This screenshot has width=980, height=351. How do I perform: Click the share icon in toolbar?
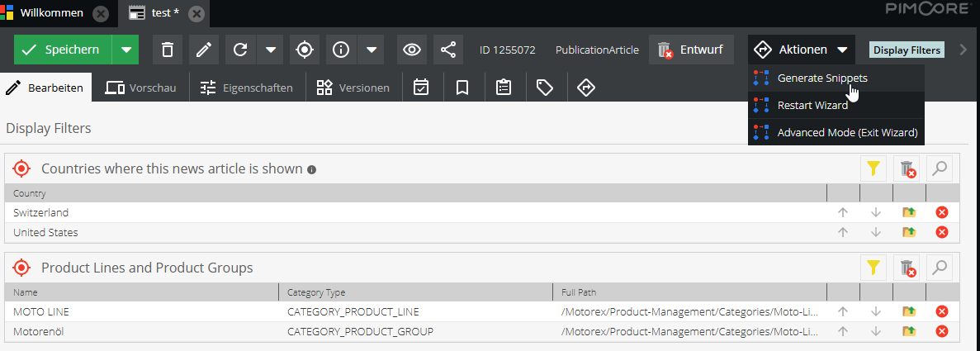tap(447, 50)
